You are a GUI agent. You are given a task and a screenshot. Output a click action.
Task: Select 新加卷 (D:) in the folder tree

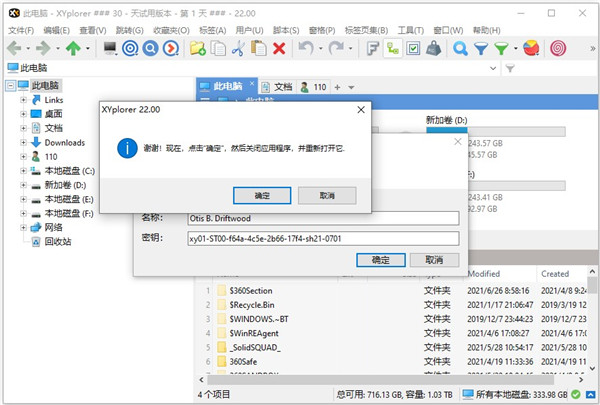[65, 185]
